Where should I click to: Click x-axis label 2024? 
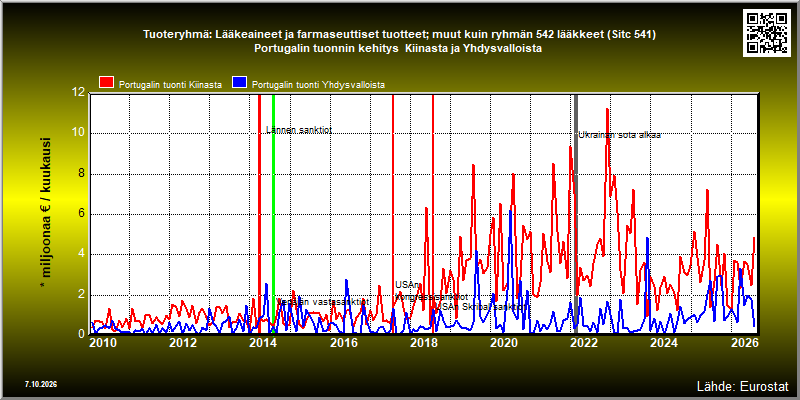[664, 342]
